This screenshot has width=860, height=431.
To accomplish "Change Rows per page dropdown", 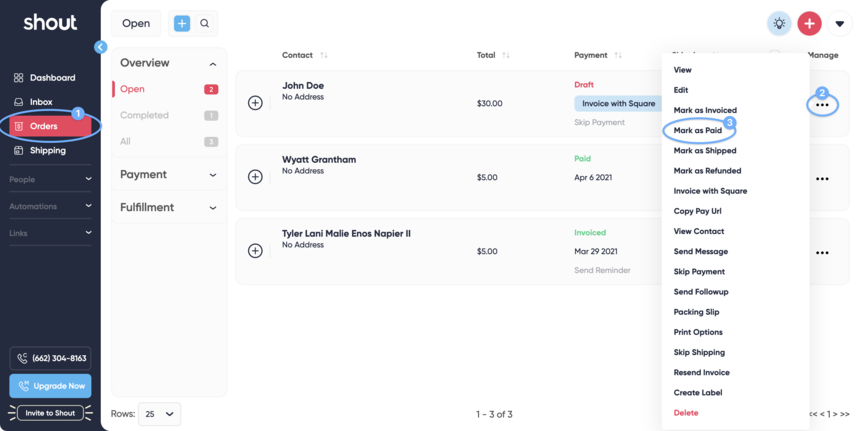I will click(159, 414).
